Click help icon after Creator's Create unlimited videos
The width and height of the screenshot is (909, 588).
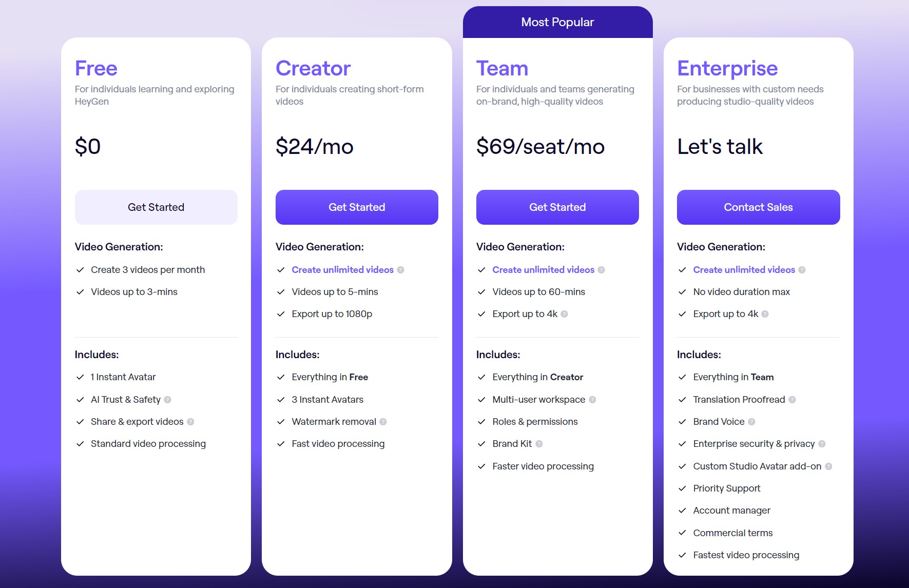(x=400, y=270)
